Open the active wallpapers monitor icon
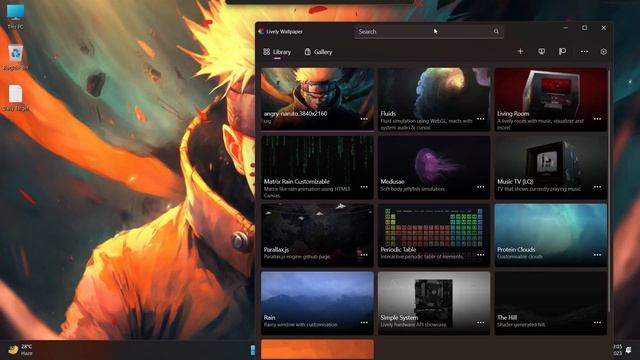The image size is (640, 360). (541, 51)
